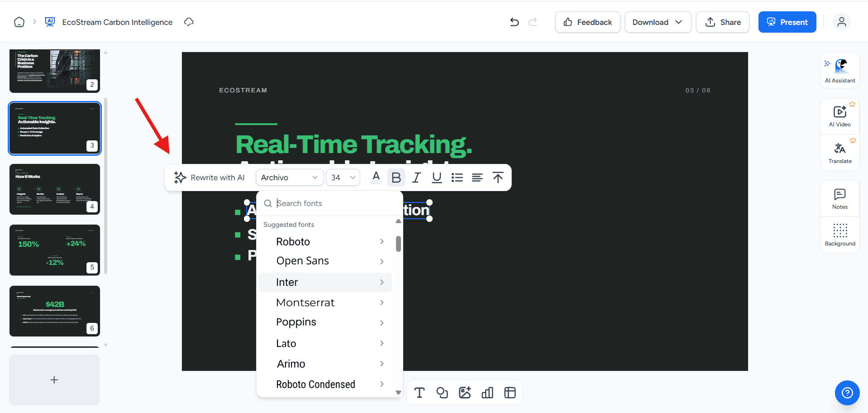Open the AI Video tool
Viewport: 868px width, 413px height.
click(x=840, y=116)
